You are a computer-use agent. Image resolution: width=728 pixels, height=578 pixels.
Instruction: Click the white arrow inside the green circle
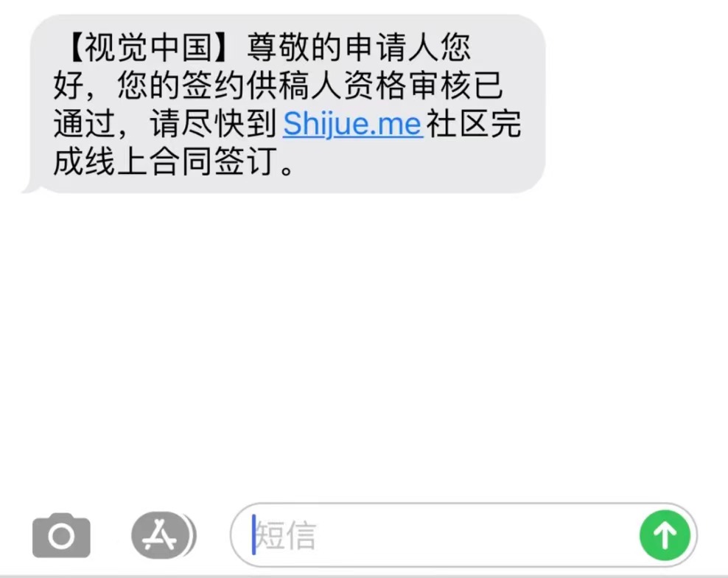tap(665, 535)
